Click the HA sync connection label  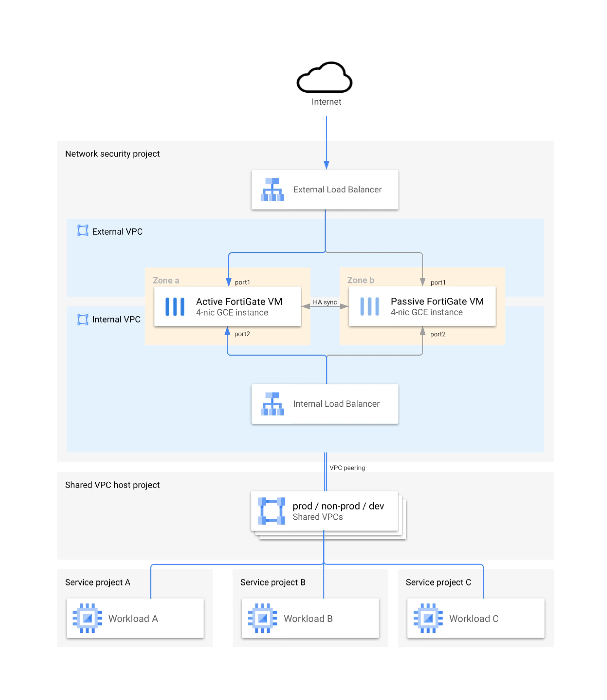pos(325,302)
